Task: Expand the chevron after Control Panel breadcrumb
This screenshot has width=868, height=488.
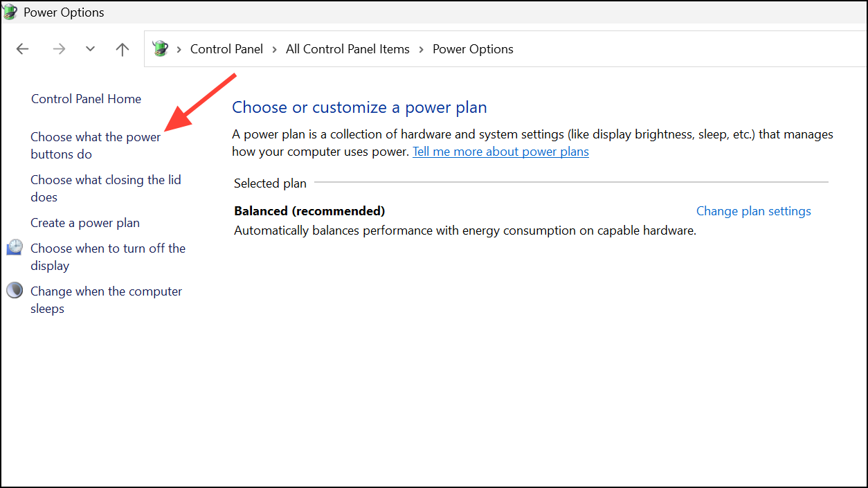Action: (x=274, y=48)
